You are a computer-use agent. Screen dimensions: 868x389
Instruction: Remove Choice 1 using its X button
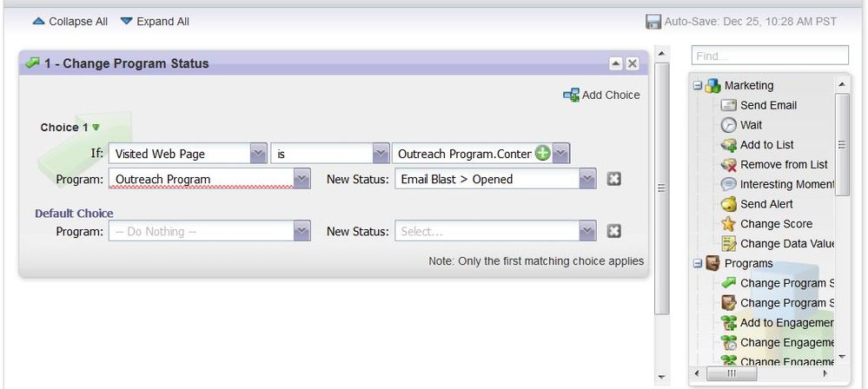tap(613, 179)
